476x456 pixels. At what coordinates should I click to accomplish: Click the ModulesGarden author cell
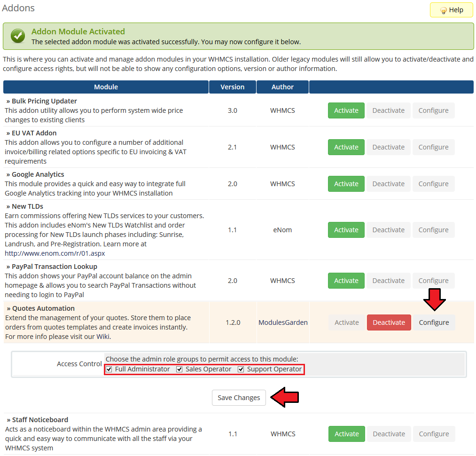point(283,322)
